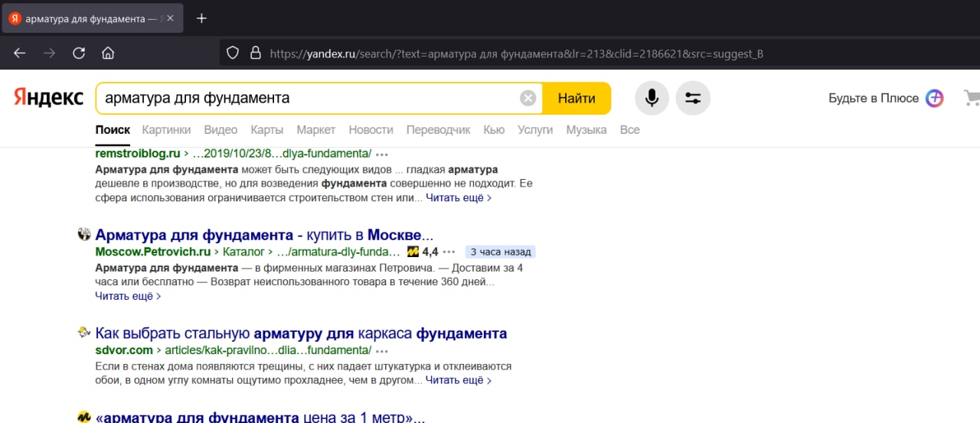This screenshot has height=423, width=980.
Task: Open the Музыка tab
Action: point(586,130)
